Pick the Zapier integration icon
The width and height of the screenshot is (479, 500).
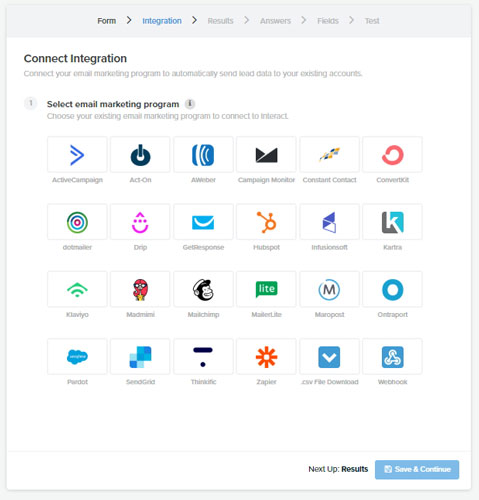(266, 357)
